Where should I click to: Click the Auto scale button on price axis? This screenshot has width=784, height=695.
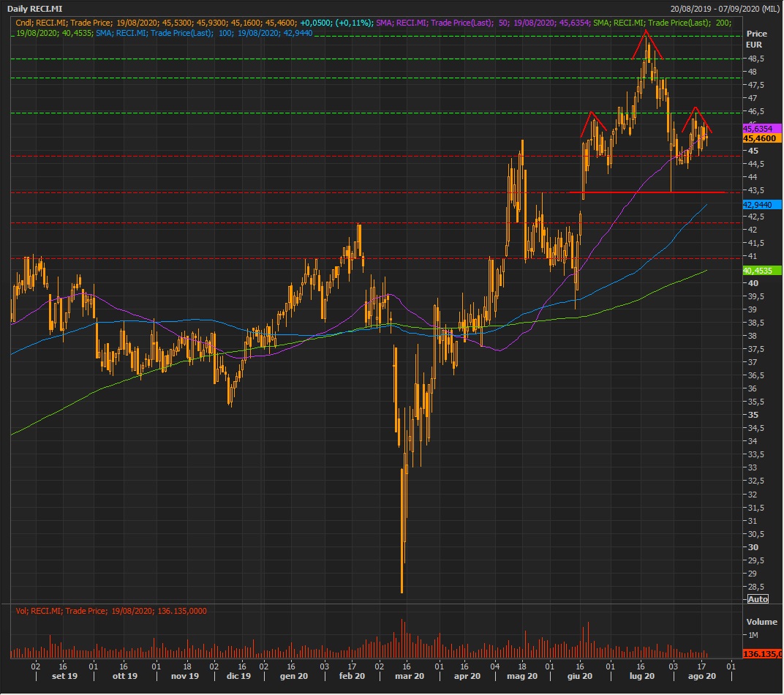[758, 598]
